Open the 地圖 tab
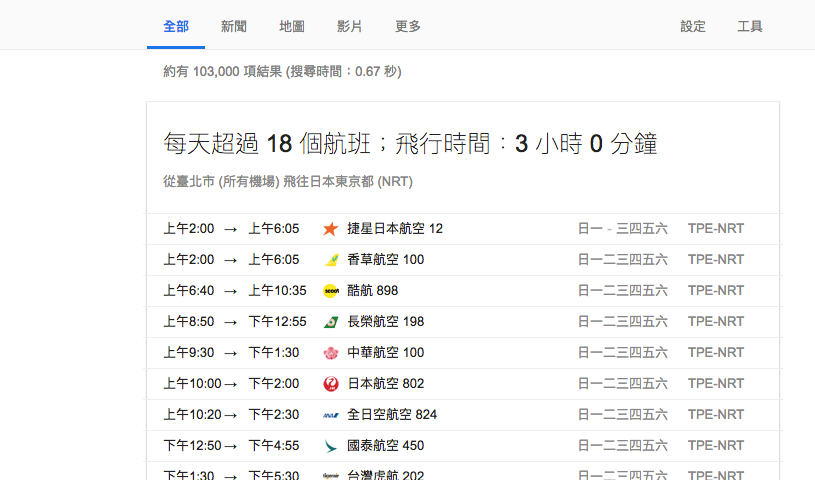The width and height of the screenshot is (815, 480). [x=292, y=26]
